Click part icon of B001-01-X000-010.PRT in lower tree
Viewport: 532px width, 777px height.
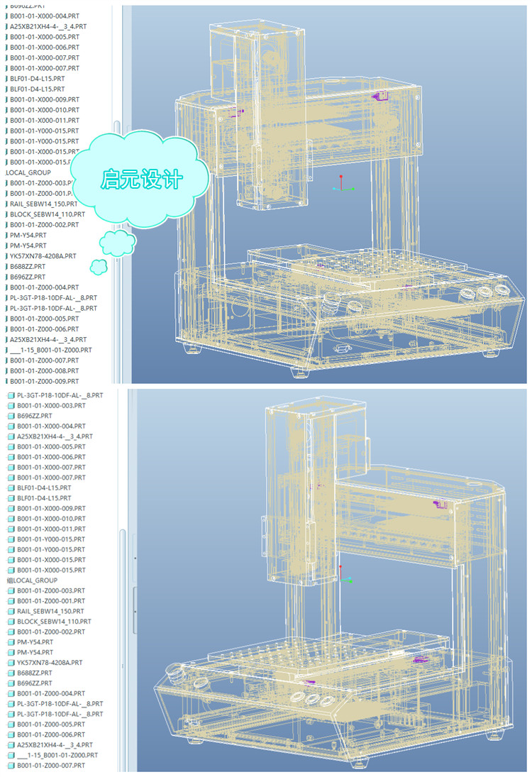point(11,519)
